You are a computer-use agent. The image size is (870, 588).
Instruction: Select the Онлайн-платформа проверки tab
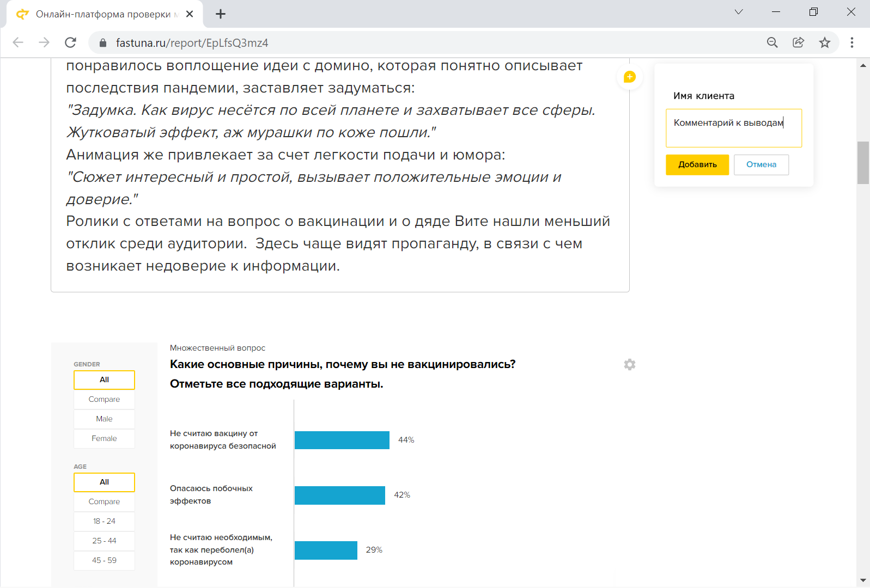point(105,14)
